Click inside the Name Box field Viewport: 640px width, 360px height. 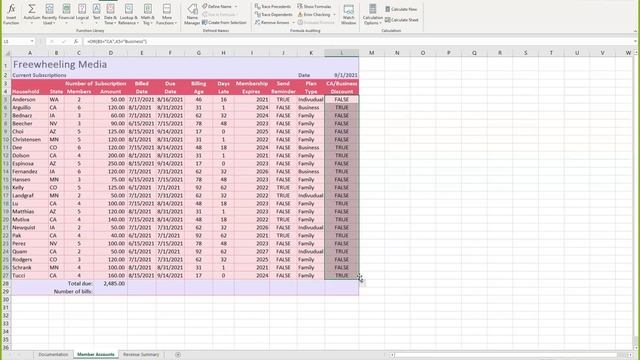[x=16, y=41]
